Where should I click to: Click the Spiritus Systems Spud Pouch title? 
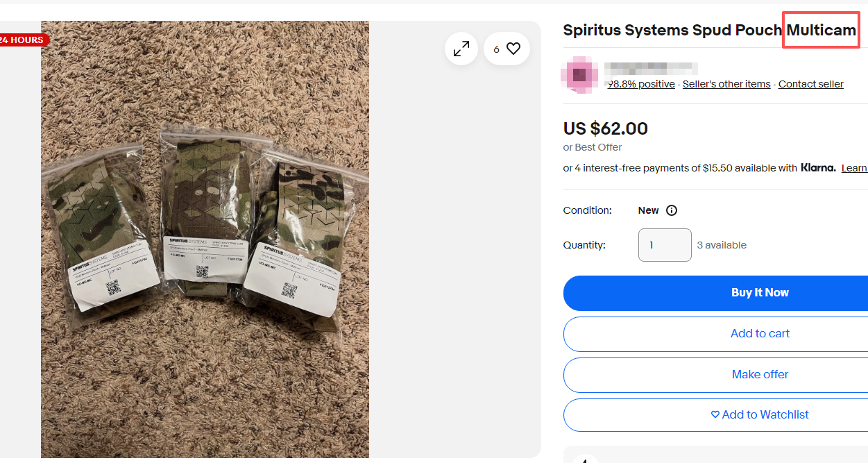coord(708,31)
